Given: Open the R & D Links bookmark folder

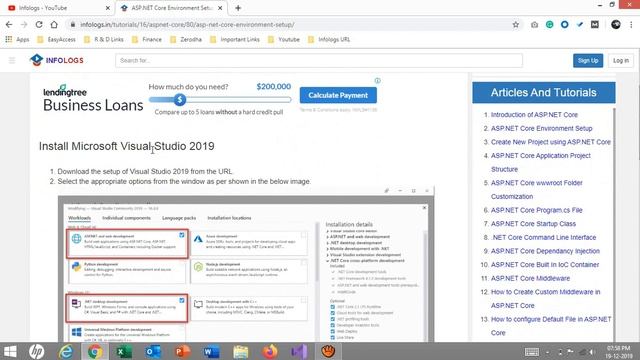Looking at the screenshot, I should point(104,40).
